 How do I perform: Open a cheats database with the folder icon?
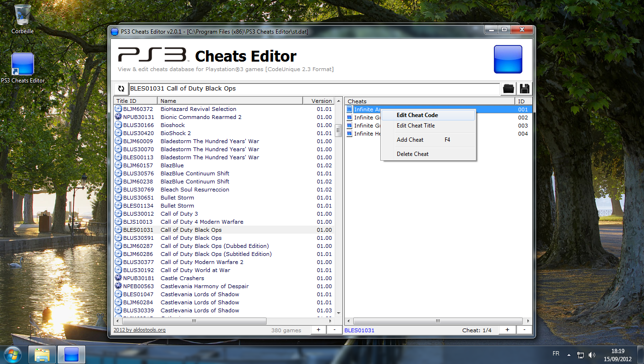(509, 89)
